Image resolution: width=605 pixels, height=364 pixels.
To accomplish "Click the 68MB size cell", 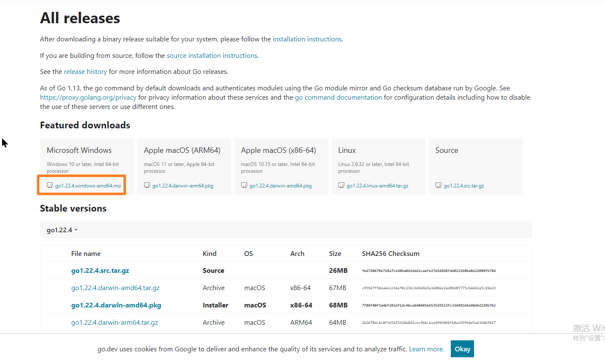I will [x=338, y=305].
